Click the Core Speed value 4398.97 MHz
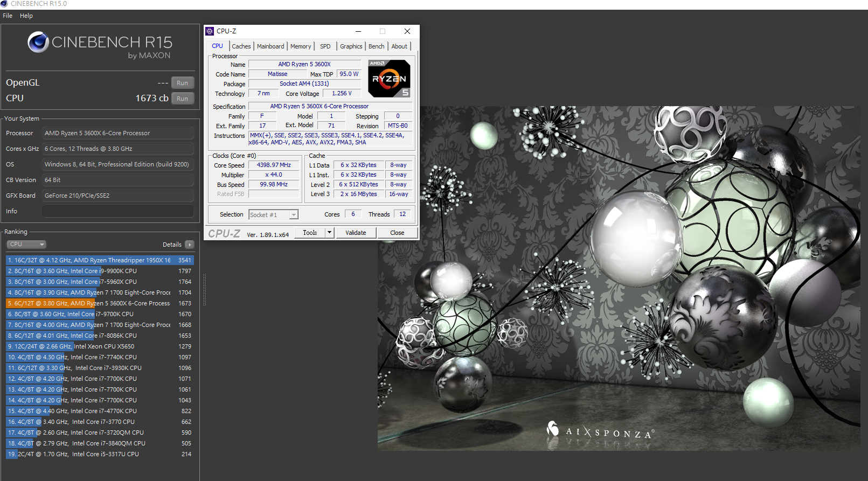The image size is (868, 481). [274, 165]
